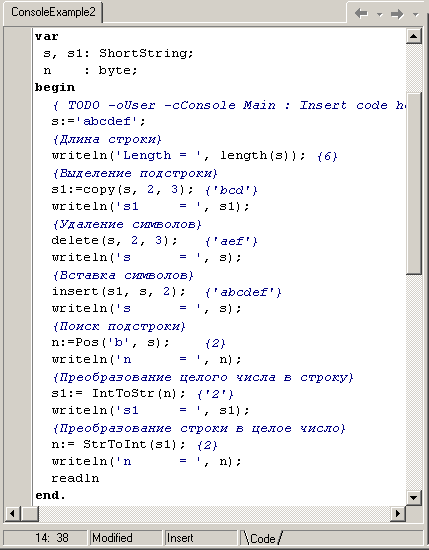
Task: Click the {6} comment after length(s)
Action: 327,156
